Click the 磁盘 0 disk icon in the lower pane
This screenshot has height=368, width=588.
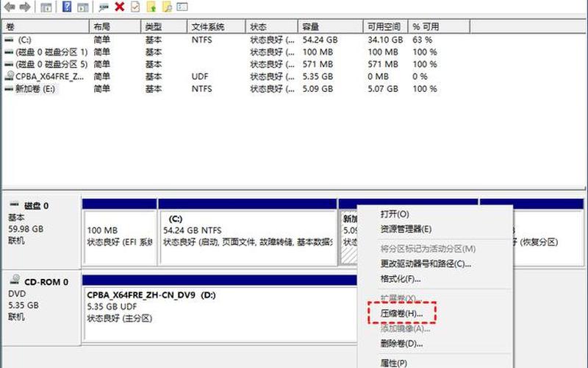pyautogui.click(x=14, y=205)
